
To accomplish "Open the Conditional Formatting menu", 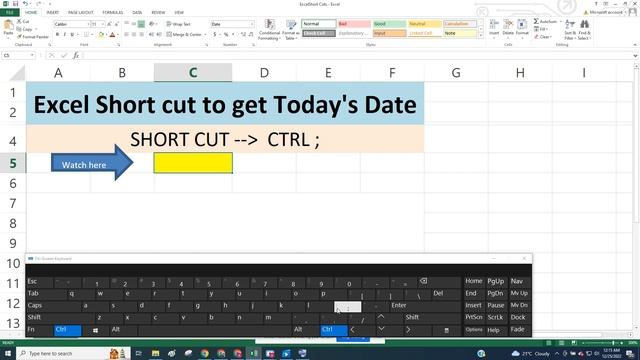I will pyautogui.click(x=269, y=29).
